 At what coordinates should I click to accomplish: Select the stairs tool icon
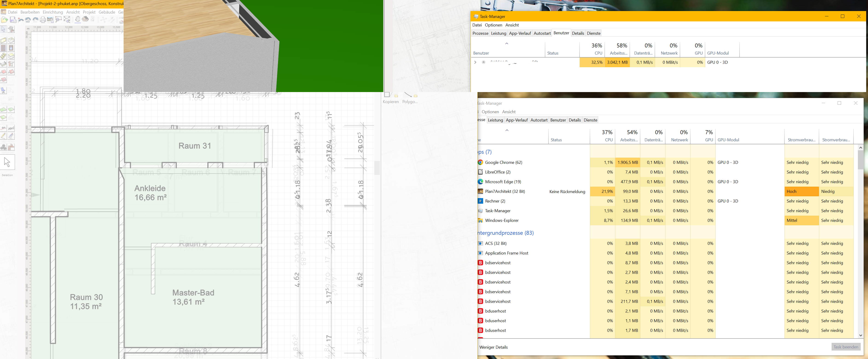point(4,56)
